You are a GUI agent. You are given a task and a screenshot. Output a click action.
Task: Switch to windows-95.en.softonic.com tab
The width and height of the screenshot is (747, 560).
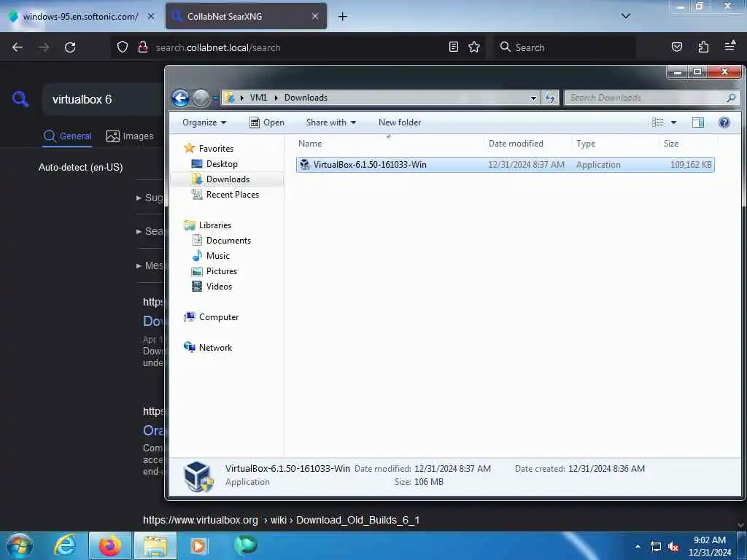point(80,17)
